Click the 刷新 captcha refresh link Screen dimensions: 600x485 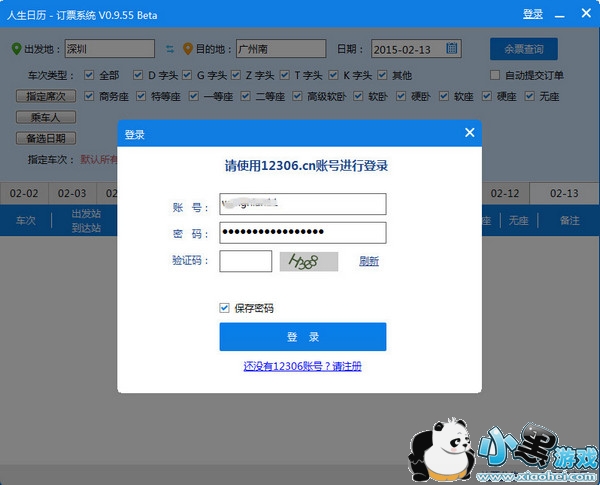[x=369, y=261]
